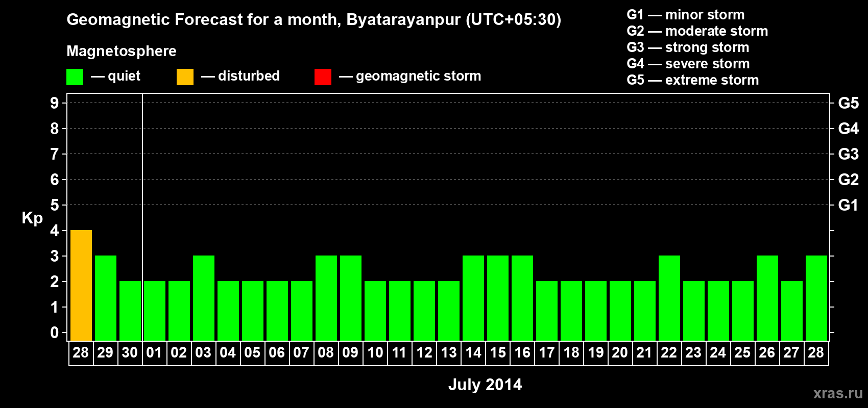
Task: Click date label 27 on the axis
Action: 791,352
